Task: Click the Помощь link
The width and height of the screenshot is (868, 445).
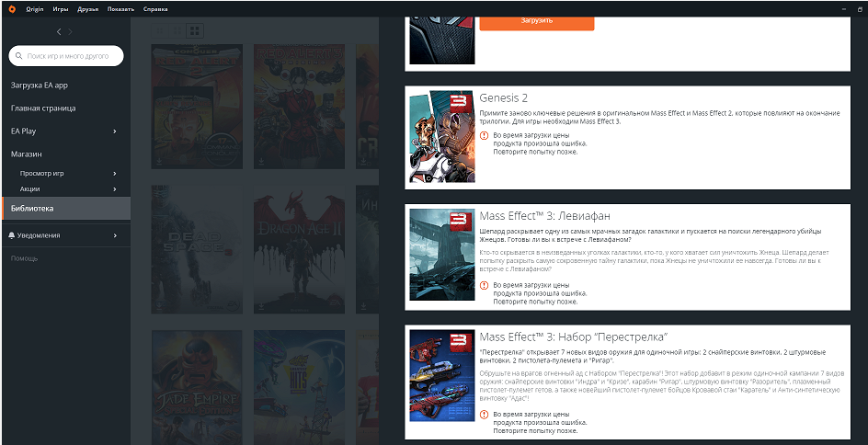Action: tap(24, 258)
